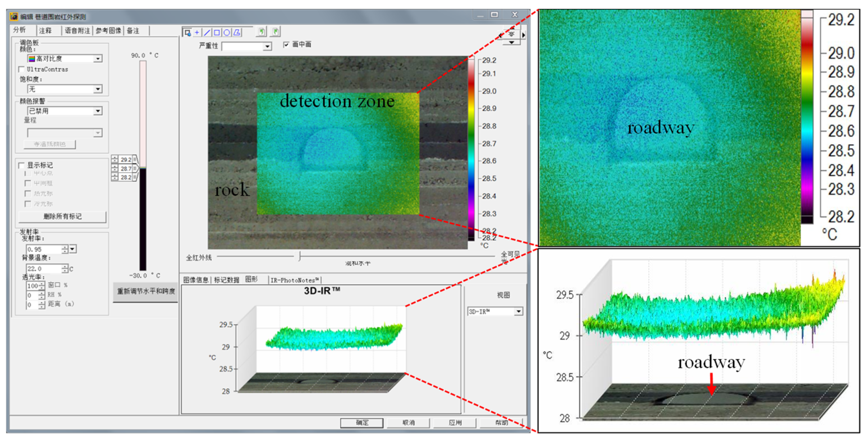This screenshot has height=443, width=868.
Task: Enable the UltraContras checkbox
Action: [22, 69]
